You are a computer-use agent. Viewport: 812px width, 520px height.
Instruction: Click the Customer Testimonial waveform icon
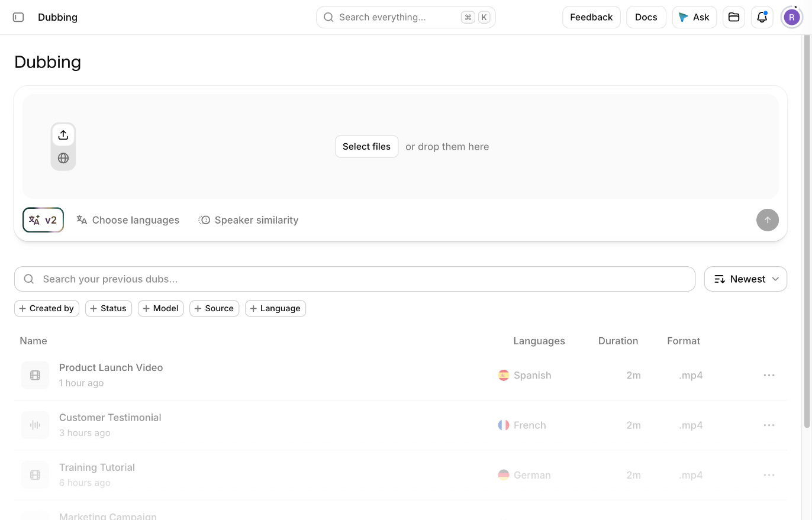click(35, 425)
